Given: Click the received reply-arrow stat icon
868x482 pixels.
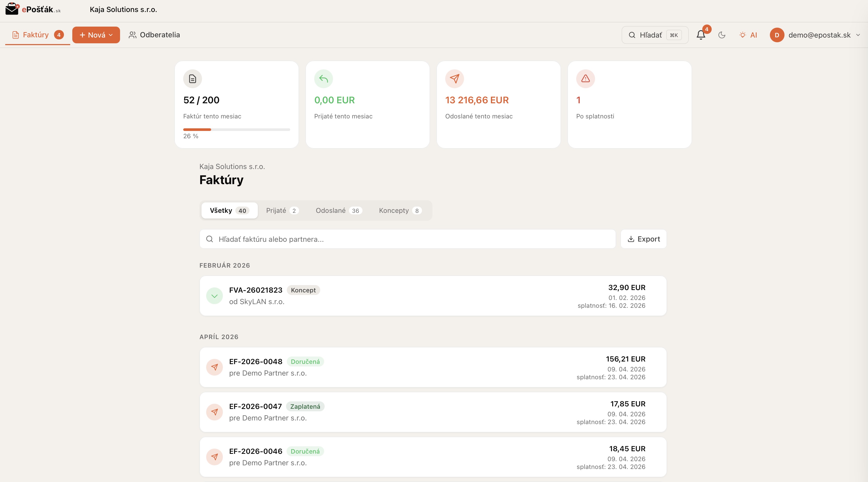Looking at the screenshot, I should 324,79.
